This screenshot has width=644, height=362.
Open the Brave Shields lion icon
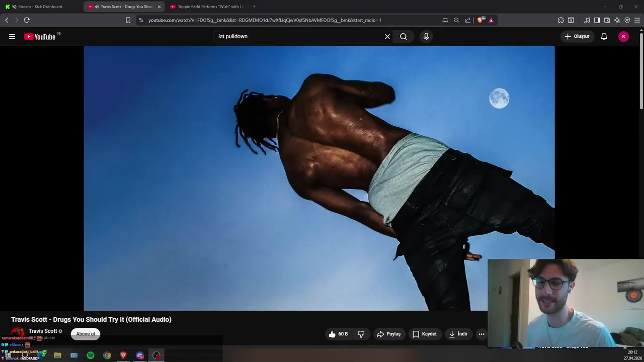tap(480, 20)
